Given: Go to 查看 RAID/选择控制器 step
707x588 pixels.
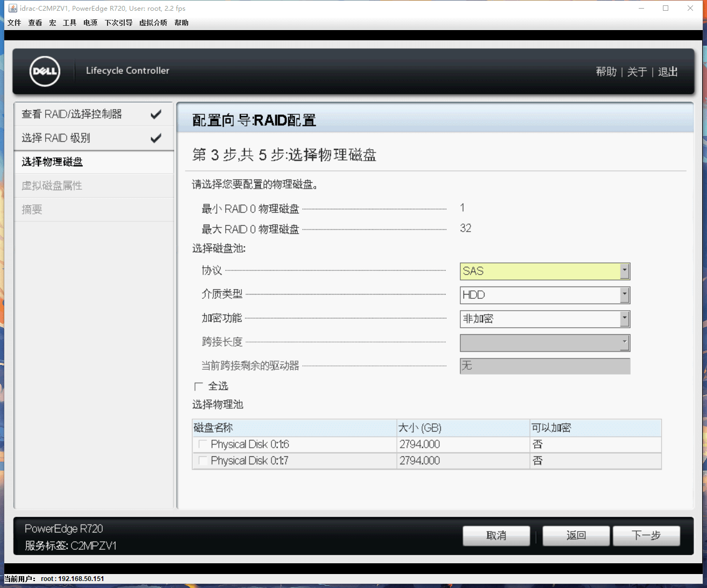Looking at the screenshot, I should tap(72, 114).
